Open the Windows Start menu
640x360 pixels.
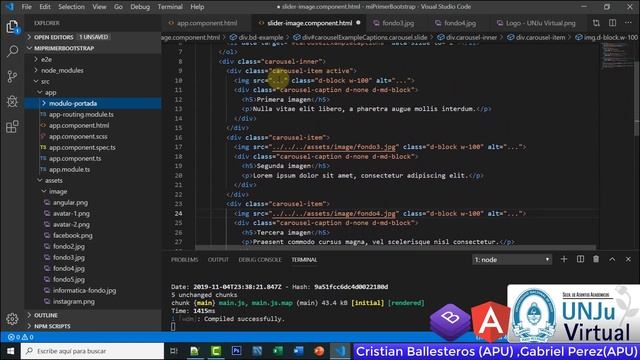coord(10,351)
